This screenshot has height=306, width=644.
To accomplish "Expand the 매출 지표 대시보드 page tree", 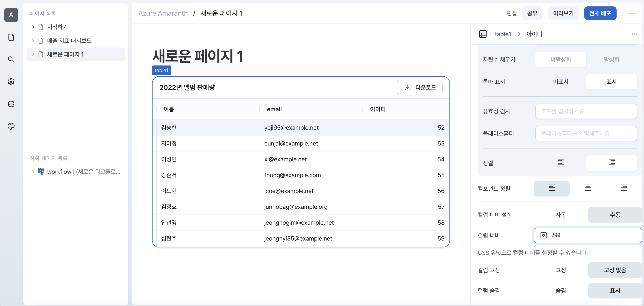I will point(33,40).
